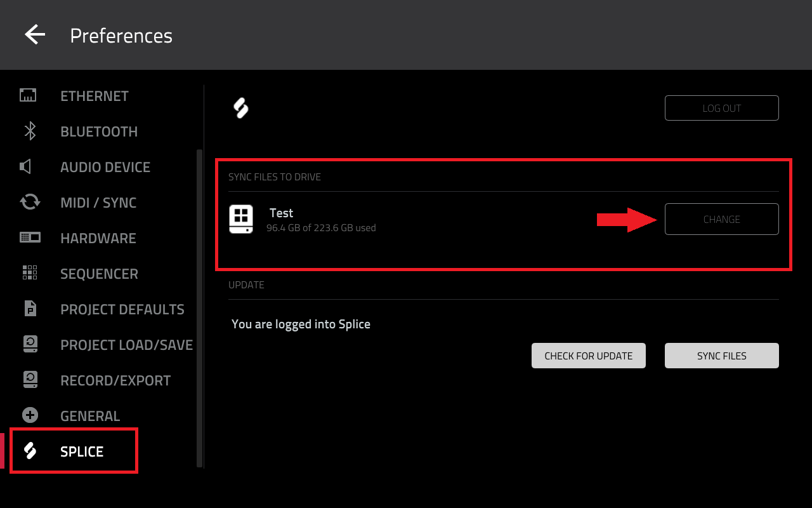Click the Record/Export disk icon
The height and width of the screenshot is (508, 812).
[x=30, y=380]
